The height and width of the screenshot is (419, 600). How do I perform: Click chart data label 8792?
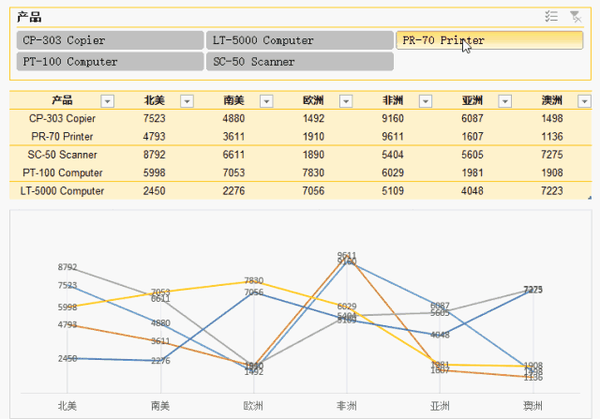coord(67,267)
